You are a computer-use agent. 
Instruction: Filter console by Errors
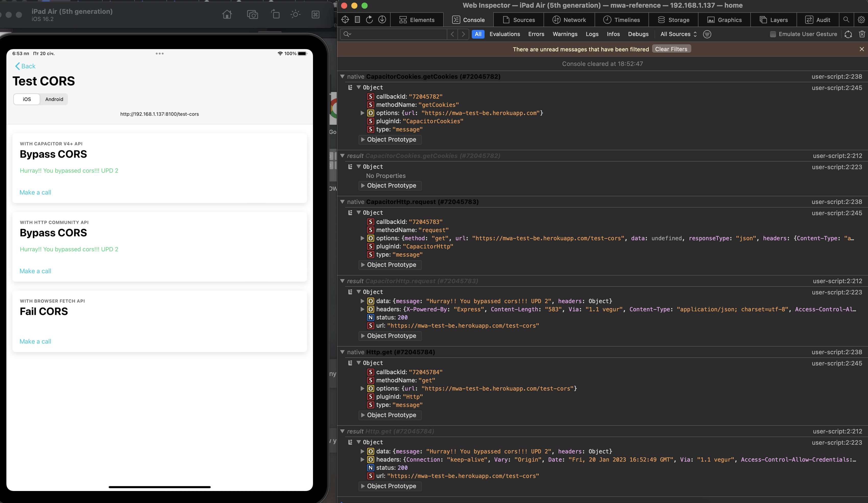536,34
